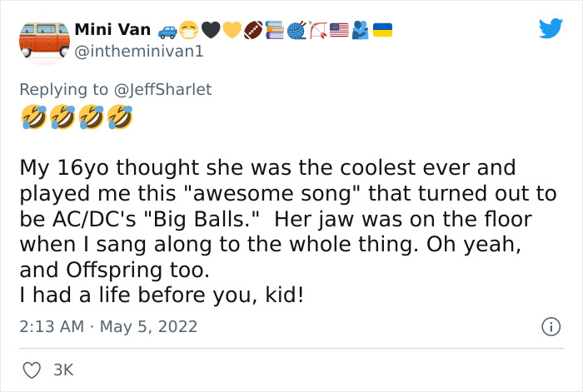The width and height of the screenshot is (583, 392).
Task: Open the Mini Van display name
Action: tap(112, 30)
